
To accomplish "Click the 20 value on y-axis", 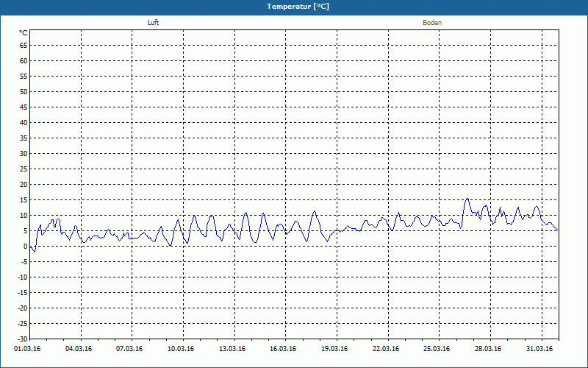I will [24, 185].
